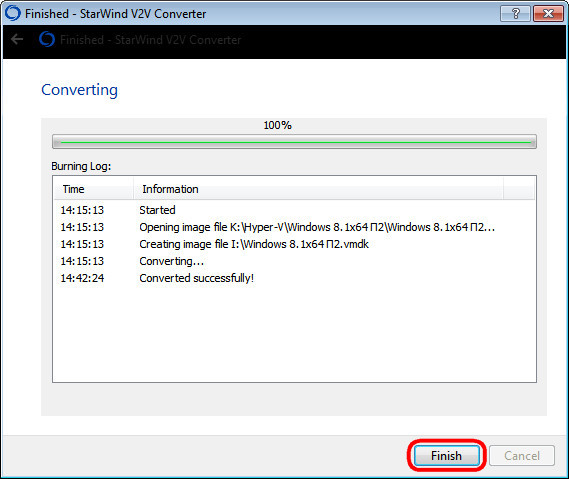Click the 100% conversion progress bar
Image resolution: width=569 pixels, height=479 pixels.
[x=294, y=142]
